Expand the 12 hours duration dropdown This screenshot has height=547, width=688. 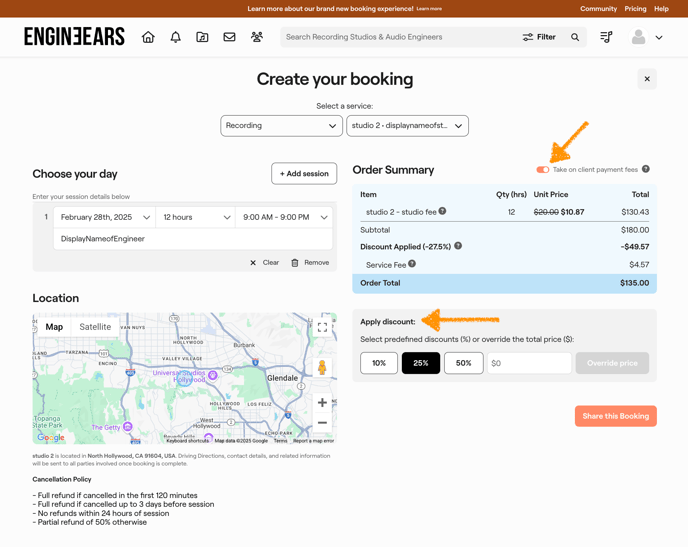197,217
